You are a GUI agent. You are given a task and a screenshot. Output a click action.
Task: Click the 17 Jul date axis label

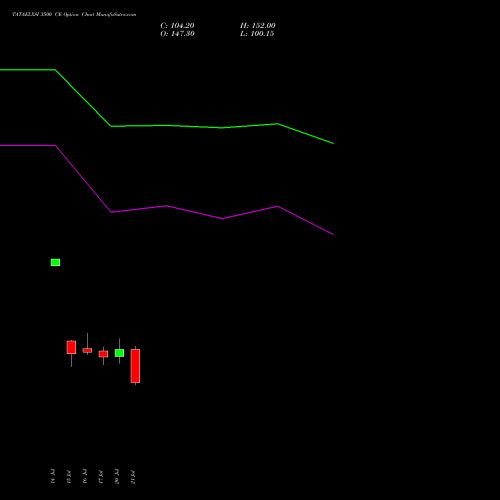pyautogui.click(x=101, y=476)
